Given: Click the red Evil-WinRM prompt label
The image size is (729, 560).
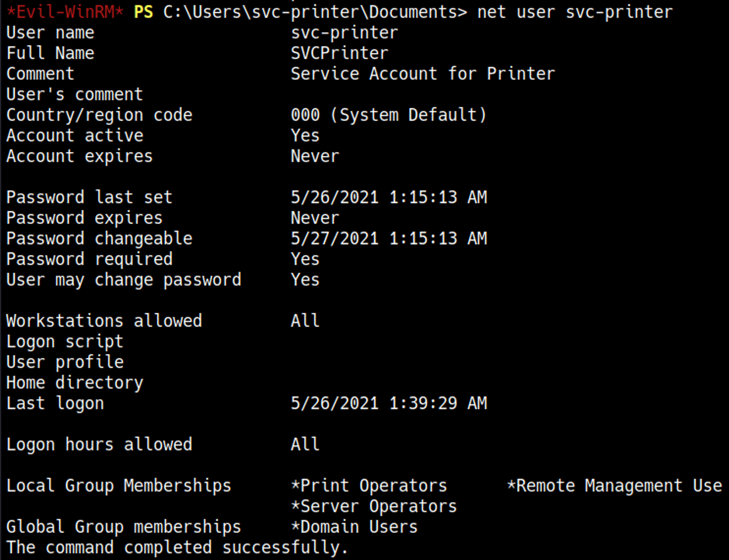Looking at the screenshot, I should [65, 12].
